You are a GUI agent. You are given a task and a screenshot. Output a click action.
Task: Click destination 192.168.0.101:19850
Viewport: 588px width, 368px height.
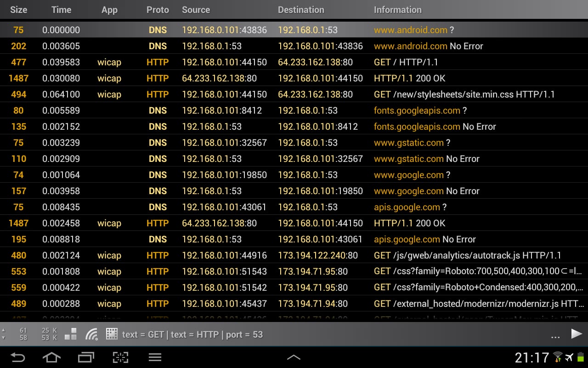click(x=320, y=191)
